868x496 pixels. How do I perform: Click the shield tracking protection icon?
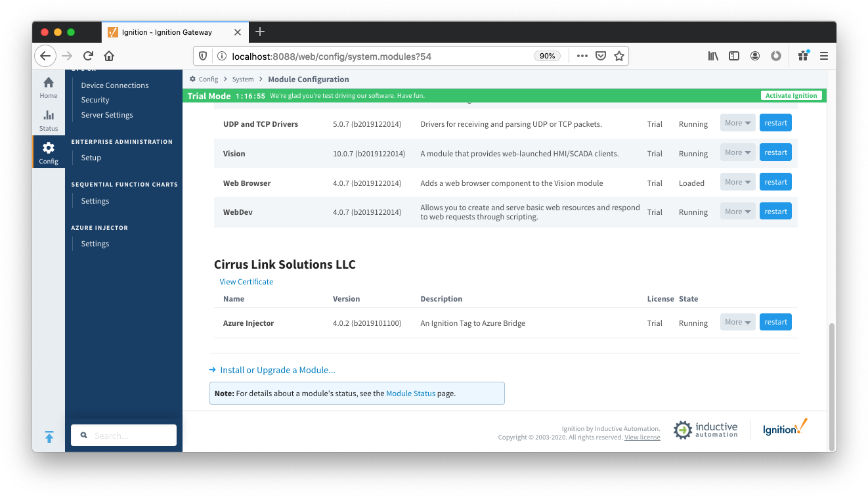click(x=203, y=56)
